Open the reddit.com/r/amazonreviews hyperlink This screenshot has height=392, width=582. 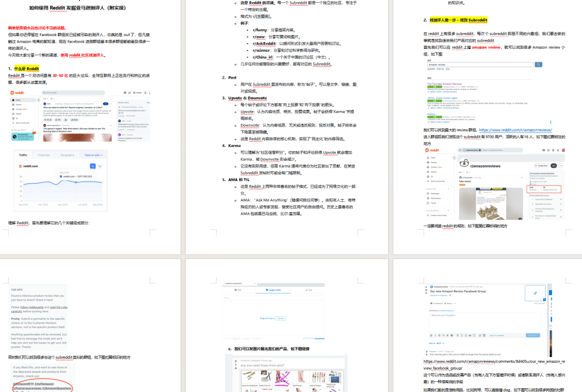click(515, 130)
